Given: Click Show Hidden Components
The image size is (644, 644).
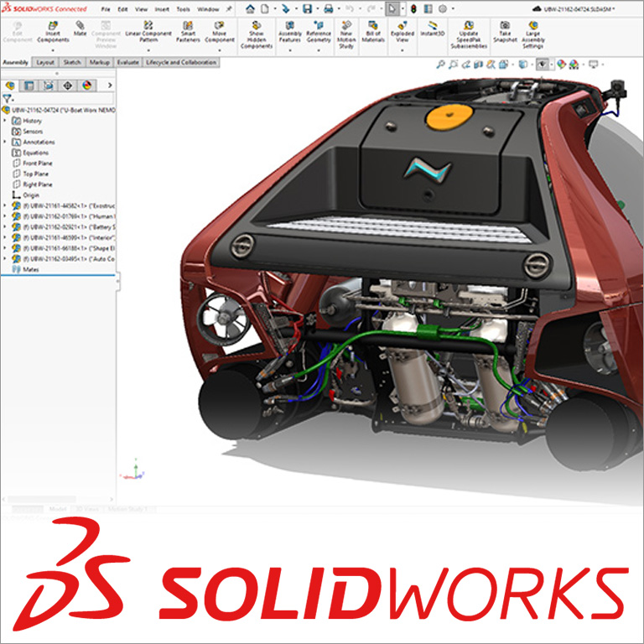Looking at the screenshot, I should coord(257,35).
